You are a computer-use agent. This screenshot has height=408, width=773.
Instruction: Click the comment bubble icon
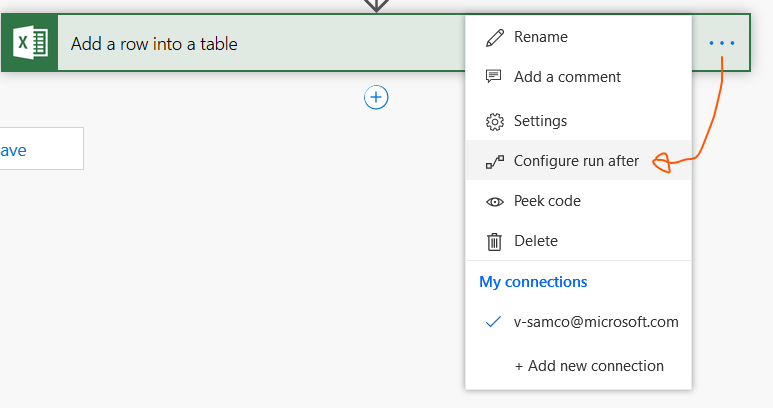tap(493, 76)
